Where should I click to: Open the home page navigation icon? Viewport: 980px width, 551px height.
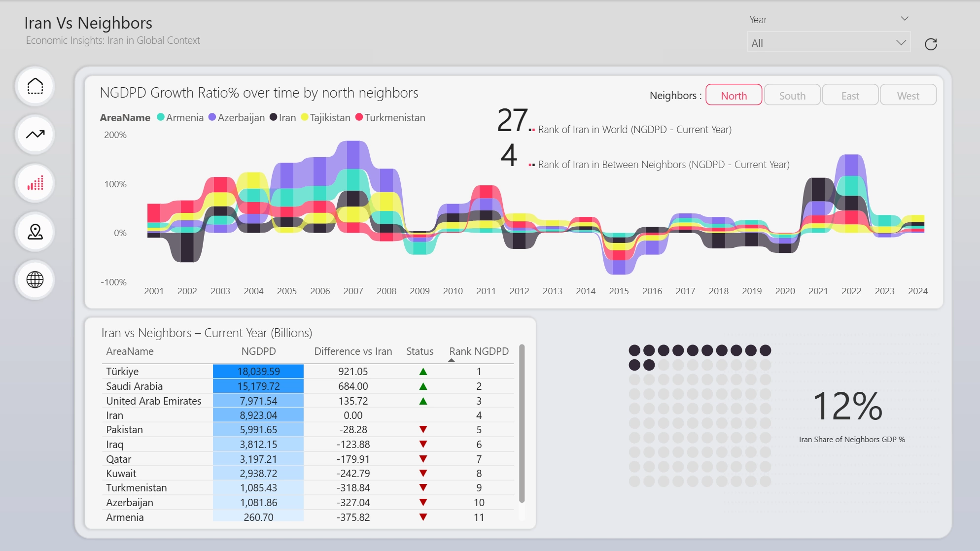point(35,86)
